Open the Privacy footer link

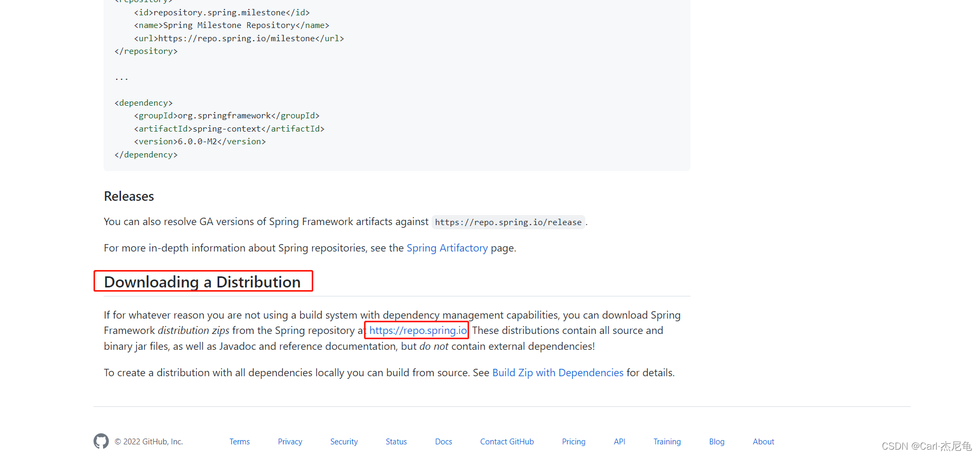pyautogui.click(x=290, y=442)
